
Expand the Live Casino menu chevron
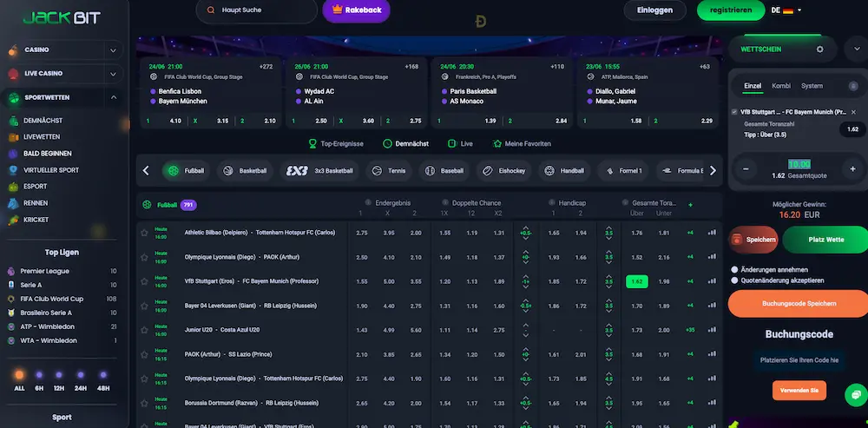click(113, 74)
